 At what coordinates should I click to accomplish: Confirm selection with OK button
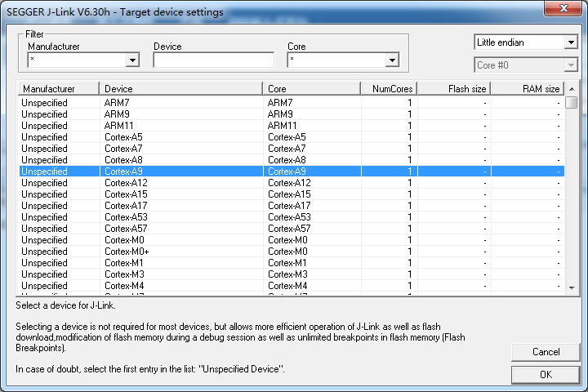[x=546, y=375]
